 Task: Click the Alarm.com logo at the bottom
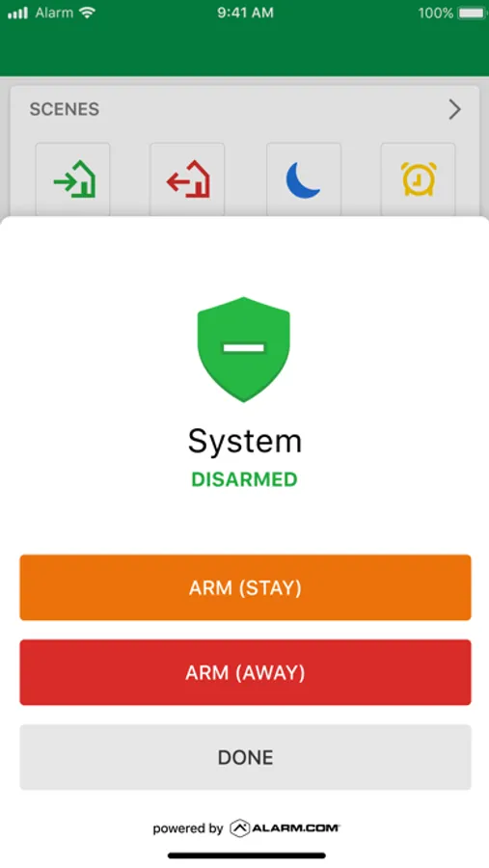pos(285,828)
